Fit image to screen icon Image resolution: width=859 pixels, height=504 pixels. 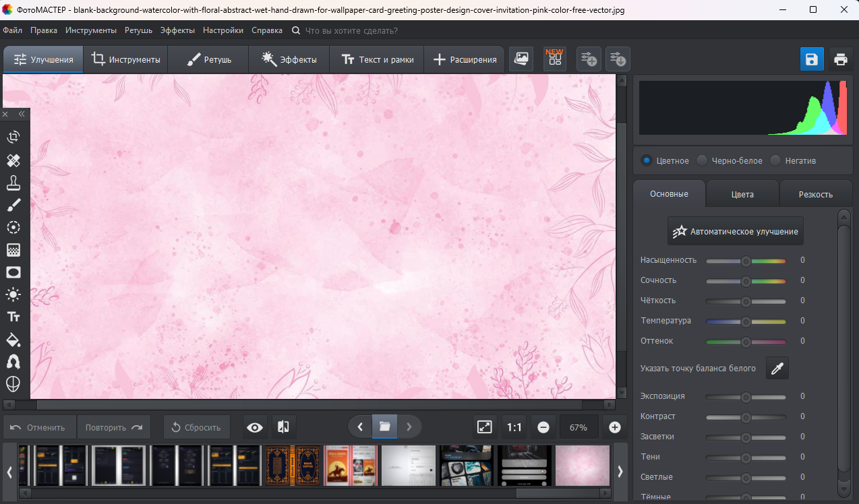485,427
